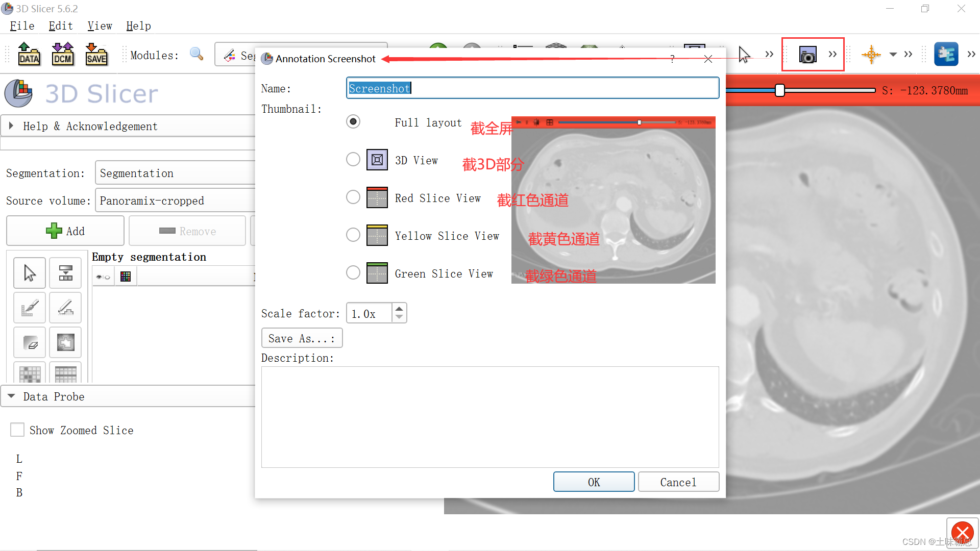Expand the Help & Acknowledgement section

11,126
